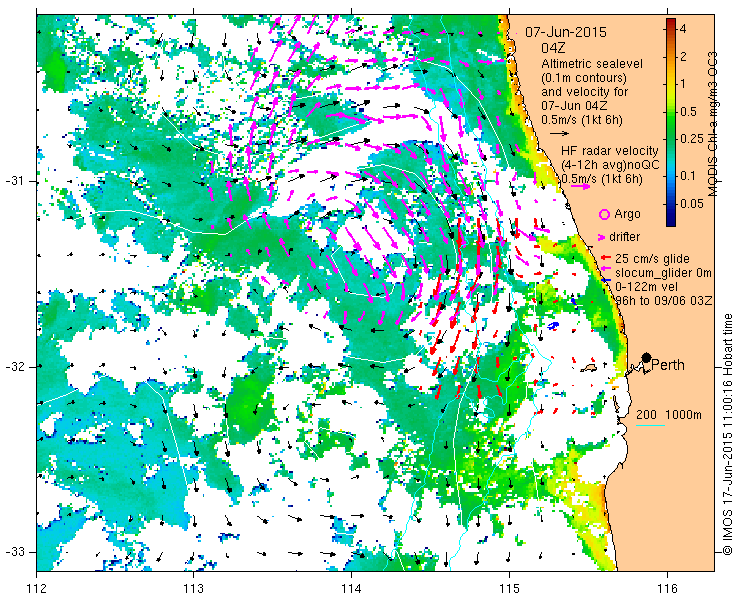Click the latitude axis label -31
This screenshot has height=600, width=740.
click(x=17, y=182)
